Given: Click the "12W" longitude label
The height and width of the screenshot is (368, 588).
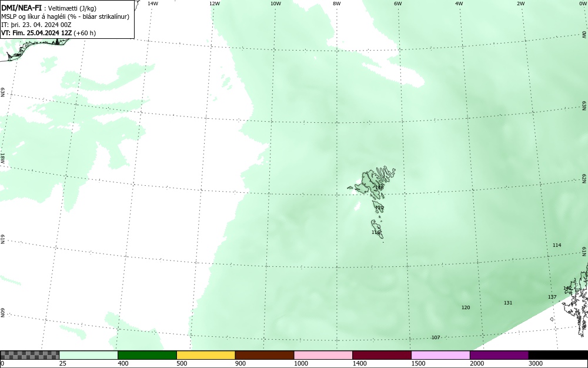Looking at the screenshot, I should [x=214, y=4].
